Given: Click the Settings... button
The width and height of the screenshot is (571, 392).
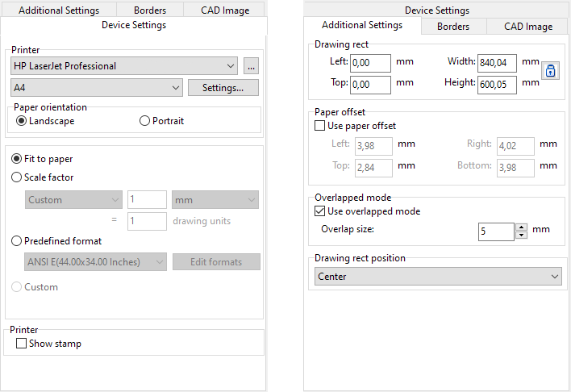Looking at the screenshot, I should pyautogui.click(x=223, y=88).
